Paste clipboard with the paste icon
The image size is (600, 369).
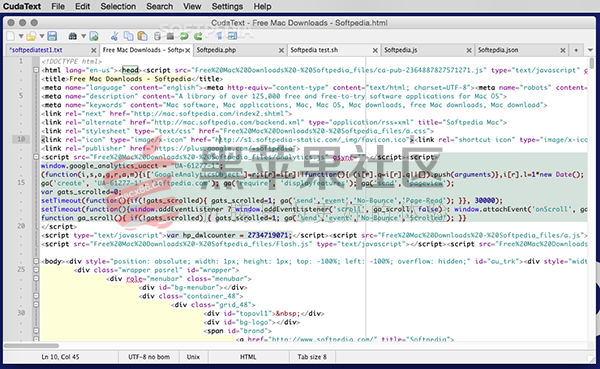pyautogui.click(x=143, y=36)
